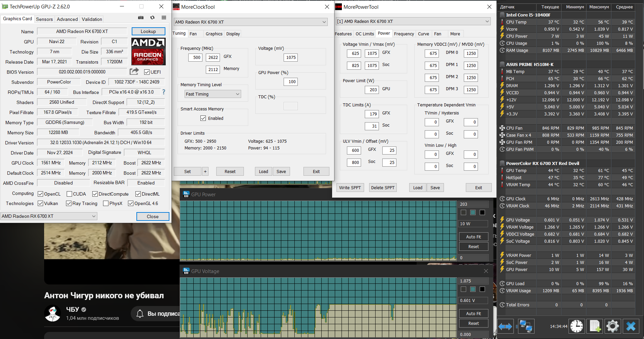Switch to the Curve tab in MorePowerTool
Viewport: 644px width, 339px height.
click(423, 34)
